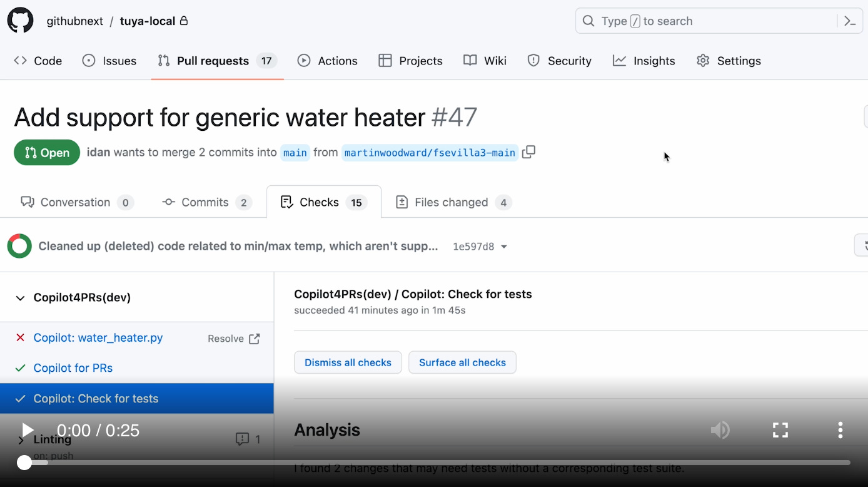Go to the Actions tab
The height and width of the screenshot is (487, 868).
[328, 61]
